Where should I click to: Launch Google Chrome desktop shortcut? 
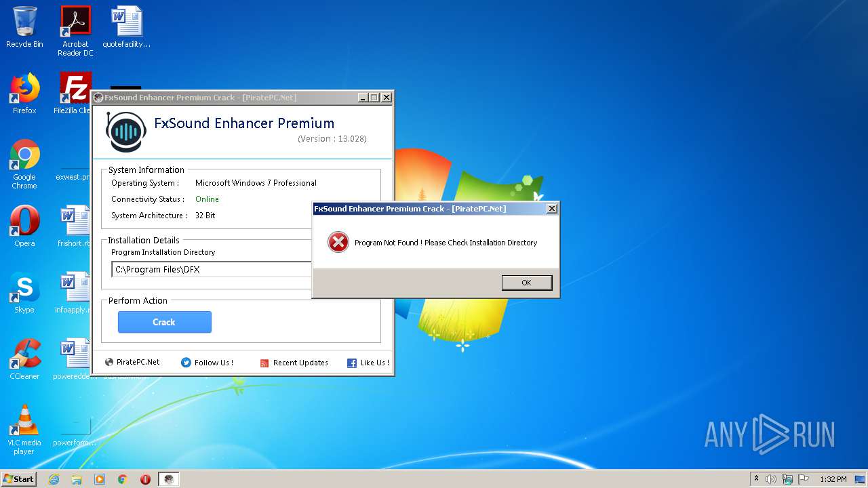click(x=24, y=165)
